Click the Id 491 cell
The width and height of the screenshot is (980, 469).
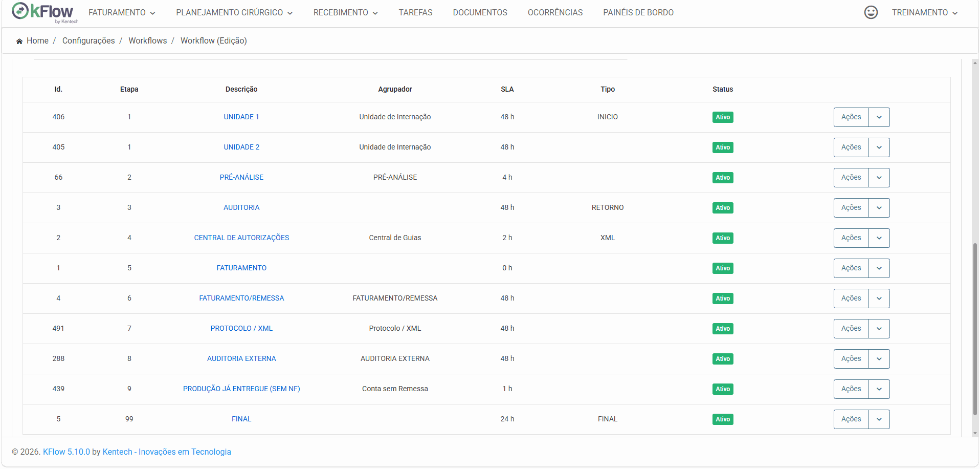coord(58,328)
